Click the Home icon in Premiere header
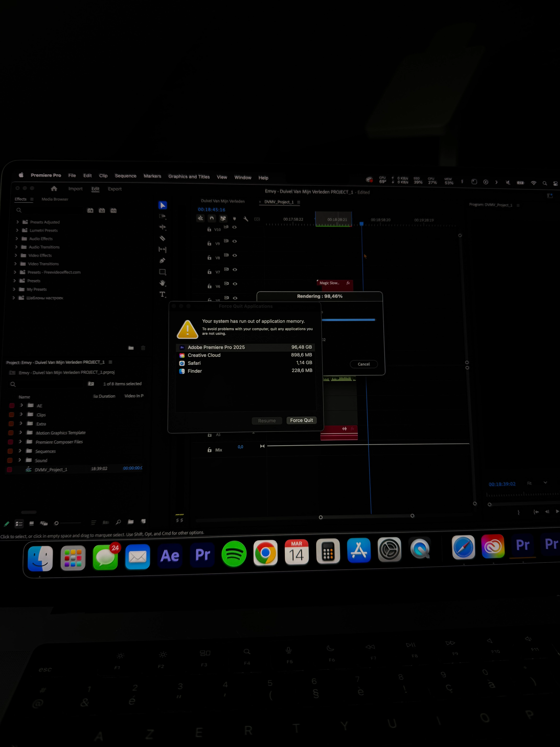560x747 pixels. pos(54,188)
